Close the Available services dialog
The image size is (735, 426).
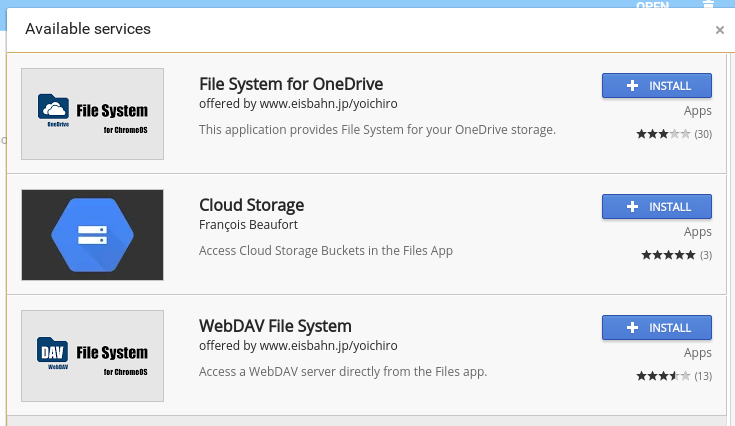[719, 30]
